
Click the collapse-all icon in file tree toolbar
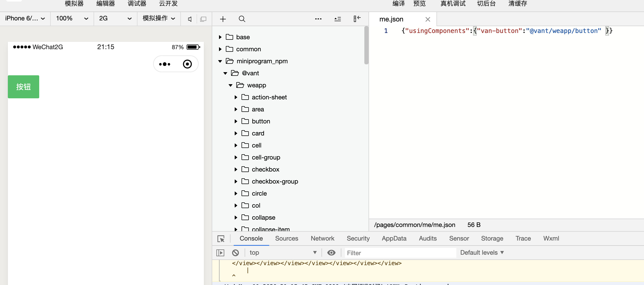(337, 19)
